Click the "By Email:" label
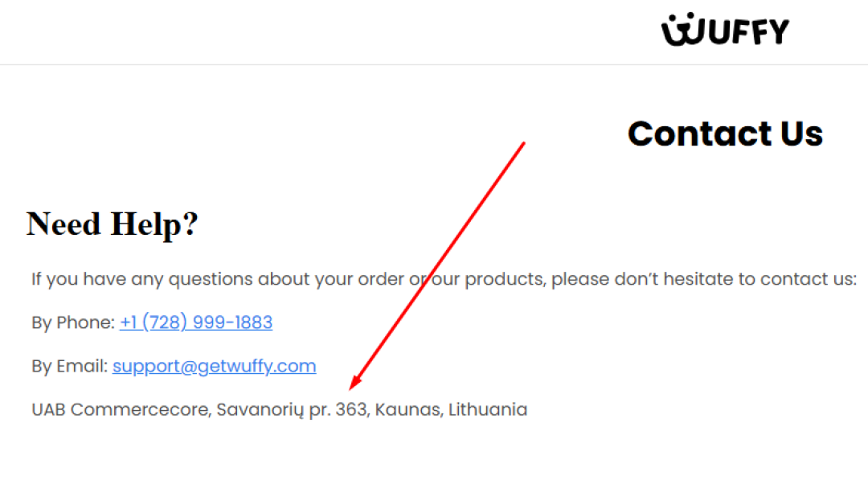The height and width of the screenshot is (497, 868). [69, 366]
